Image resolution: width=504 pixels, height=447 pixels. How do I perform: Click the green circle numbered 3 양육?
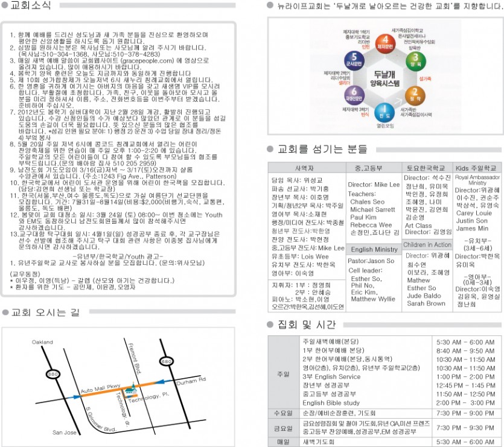[416, 61]
